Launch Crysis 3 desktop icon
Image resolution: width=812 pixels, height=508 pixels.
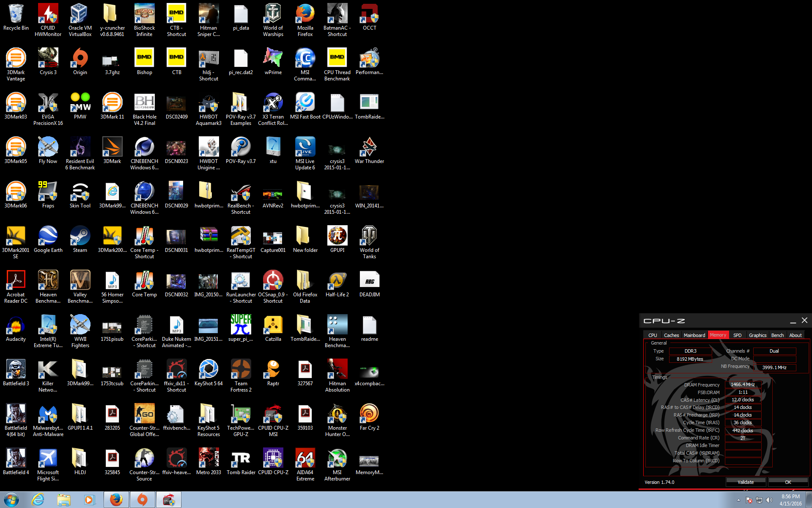48,61
